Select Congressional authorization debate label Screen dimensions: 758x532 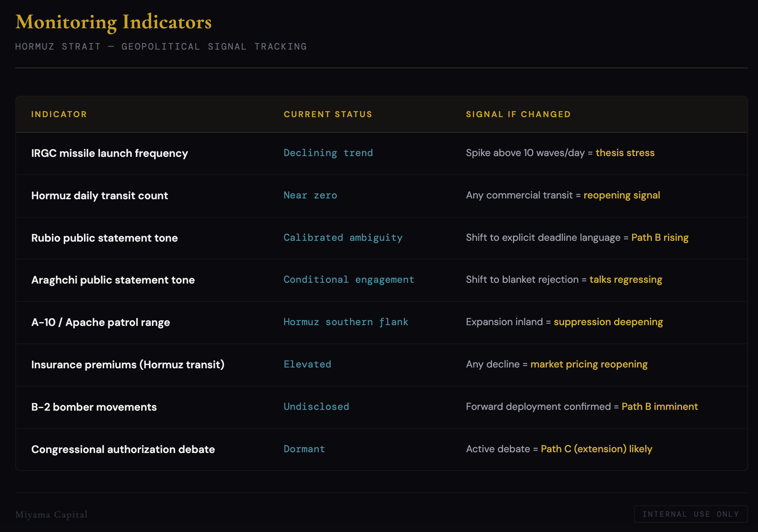123,450
